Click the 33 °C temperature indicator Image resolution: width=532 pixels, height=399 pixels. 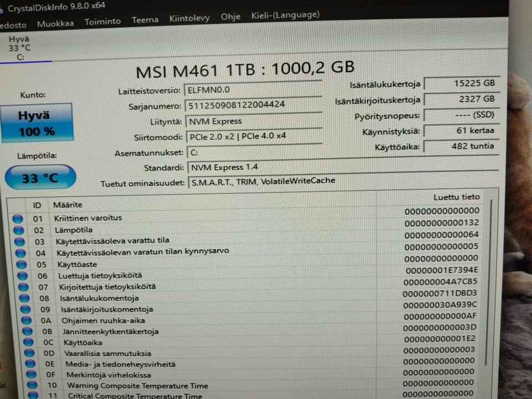click(40, 177)
